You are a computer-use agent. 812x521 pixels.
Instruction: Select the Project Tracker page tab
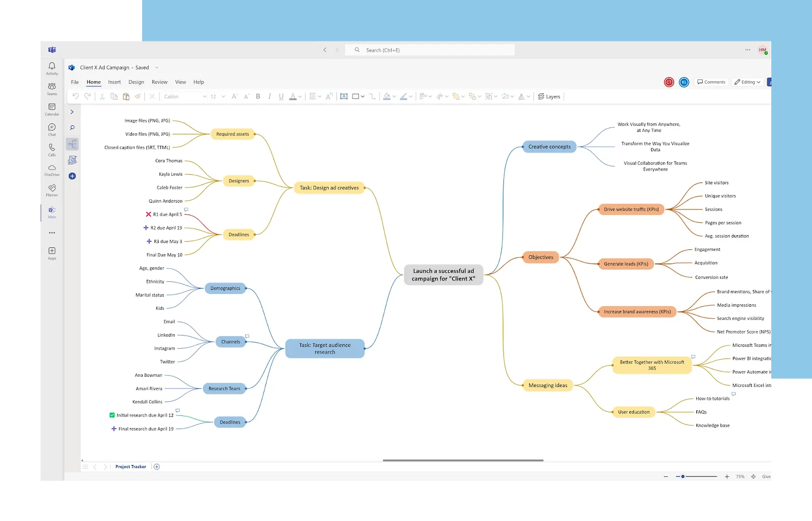130,467
